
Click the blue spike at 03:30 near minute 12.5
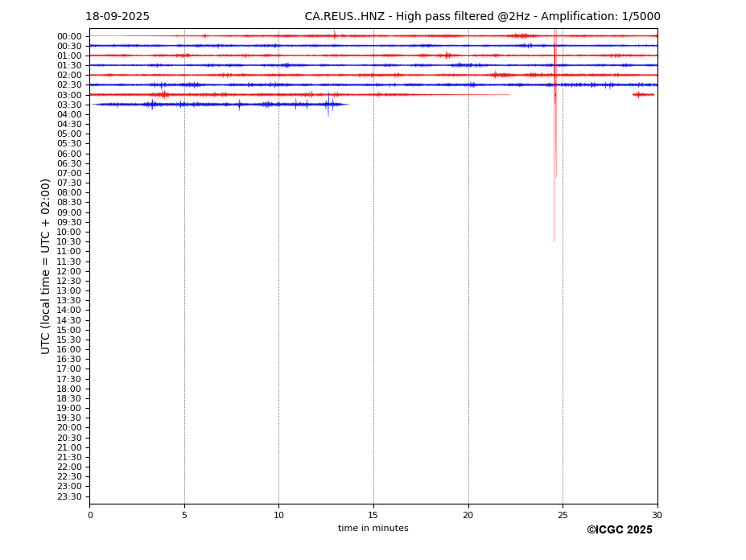point(328,105)
